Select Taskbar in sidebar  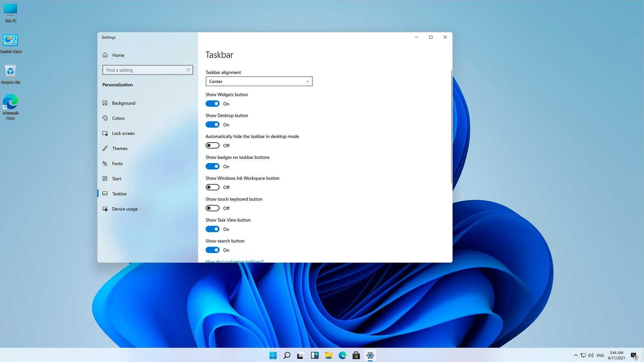tap(148, 194)
